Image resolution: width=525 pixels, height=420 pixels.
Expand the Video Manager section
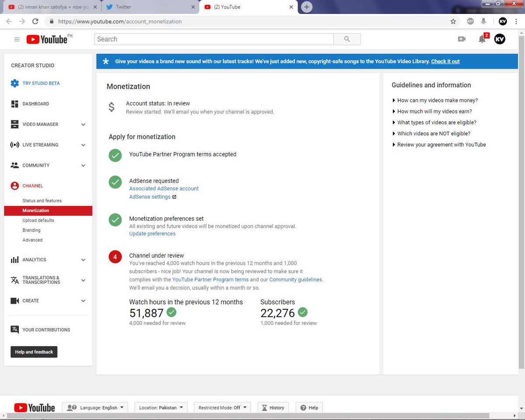83,125
